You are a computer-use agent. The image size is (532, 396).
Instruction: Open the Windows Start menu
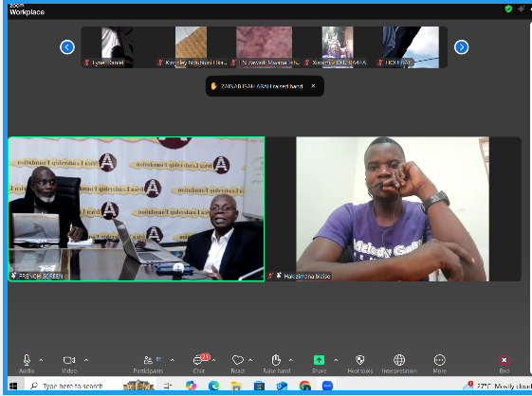[13, 386]
